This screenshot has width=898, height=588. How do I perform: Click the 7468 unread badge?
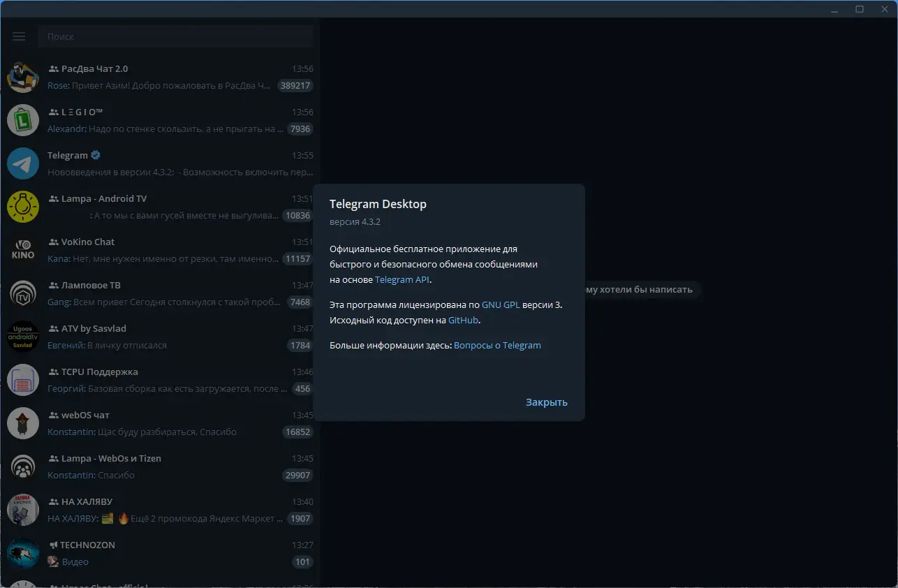click(300, 302)
